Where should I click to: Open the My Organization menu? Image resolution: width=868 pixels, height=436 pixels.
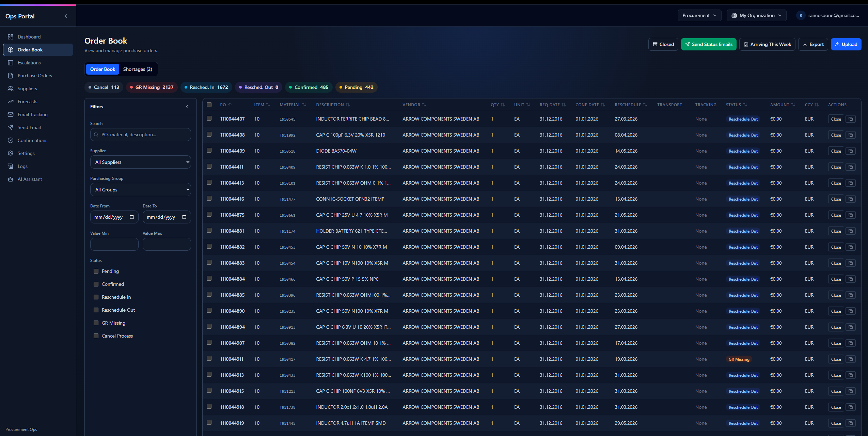(x=756, y=15)
